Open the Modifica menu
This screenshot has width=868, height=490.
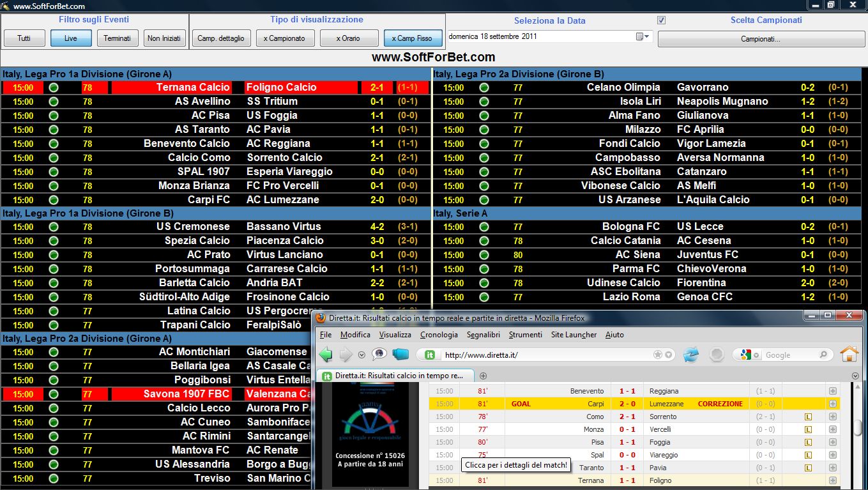point(355,335)
